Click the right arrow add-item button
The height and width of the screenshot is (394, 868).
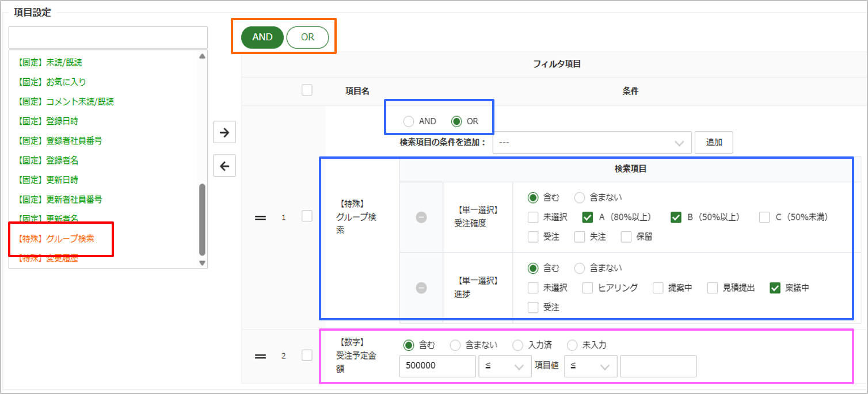click(224, 132)
